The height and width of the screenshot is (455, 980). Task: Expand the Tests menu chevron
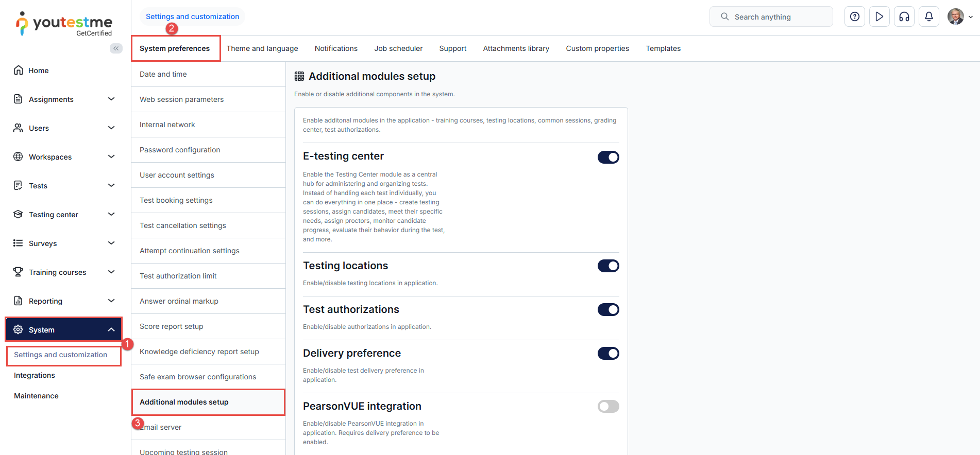click(x=111, y=185)
